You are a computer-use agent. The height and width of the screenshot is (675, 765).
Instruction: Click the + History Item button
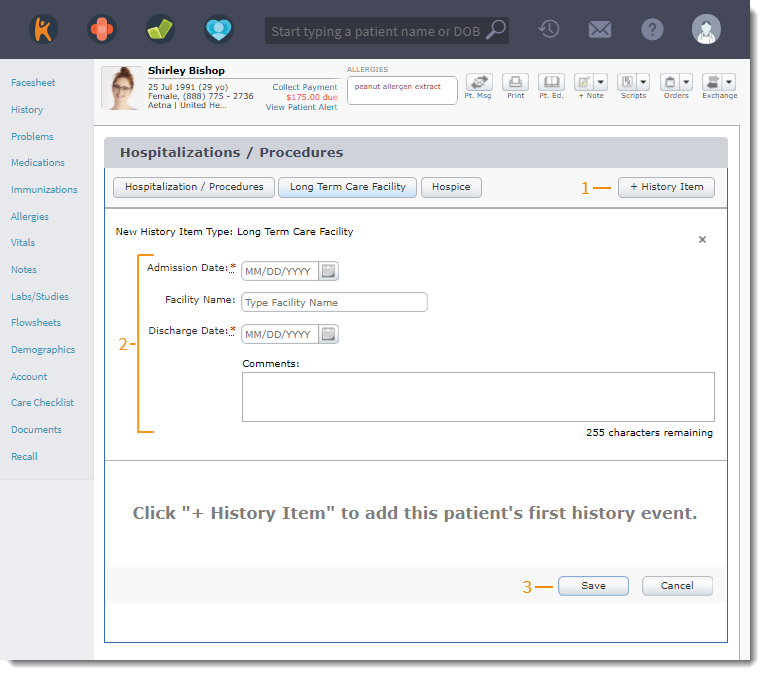point(666,187)
